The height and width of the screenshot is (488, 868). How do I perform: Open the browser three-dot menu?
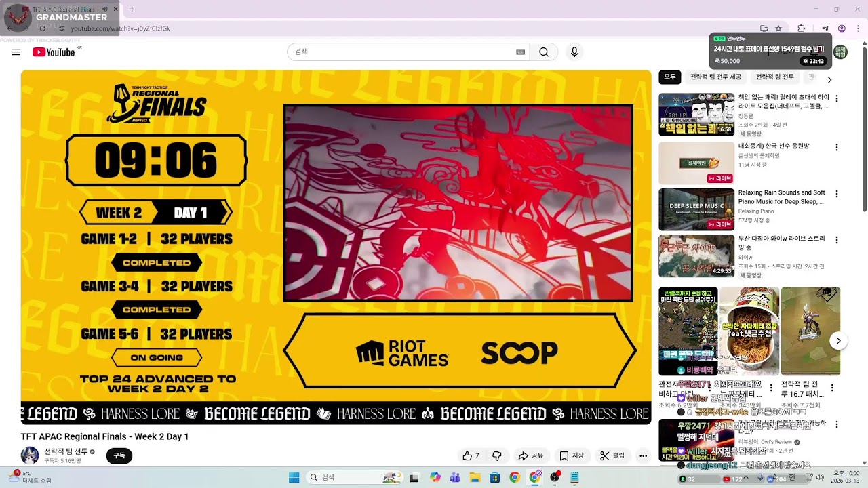point(856,28)
